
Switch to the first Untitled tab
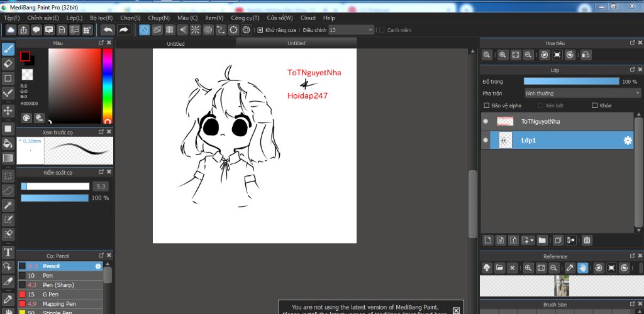point(175,43)
